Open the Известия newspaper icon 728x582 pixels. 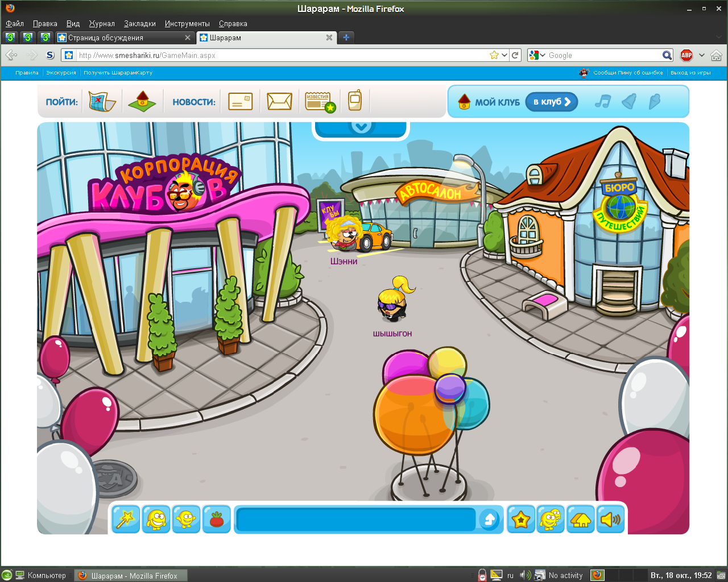tap(320, 102)
